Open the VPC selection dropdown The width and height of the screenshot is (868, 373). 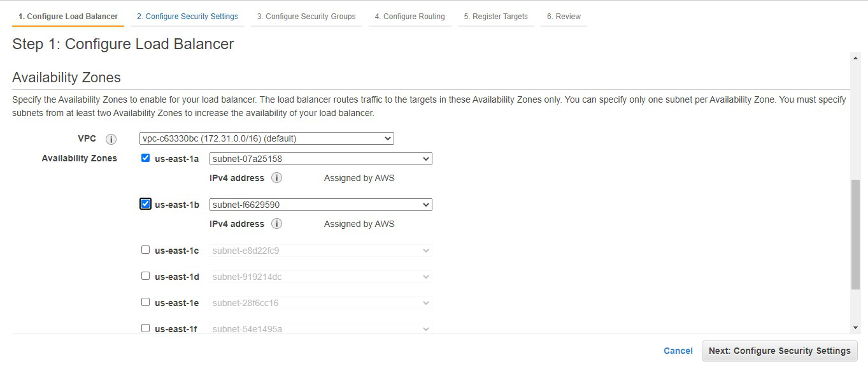[x=266, y=138]
